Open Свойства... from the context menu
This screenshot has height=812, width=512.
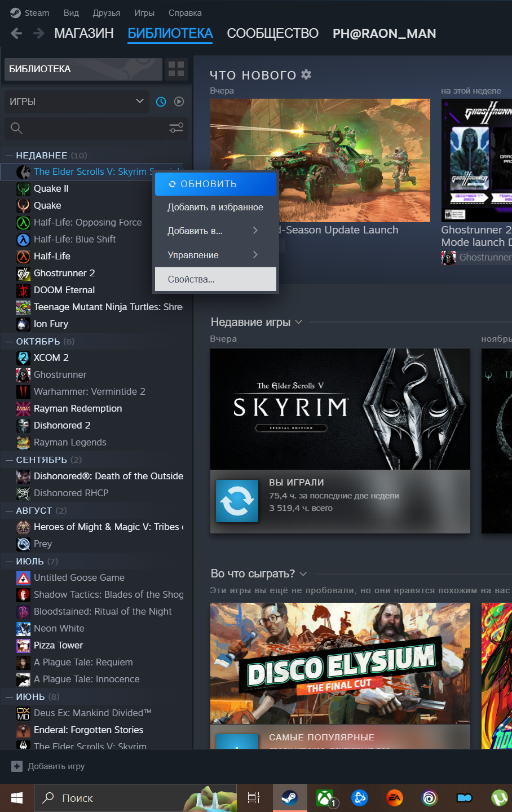tap(215, 279)
